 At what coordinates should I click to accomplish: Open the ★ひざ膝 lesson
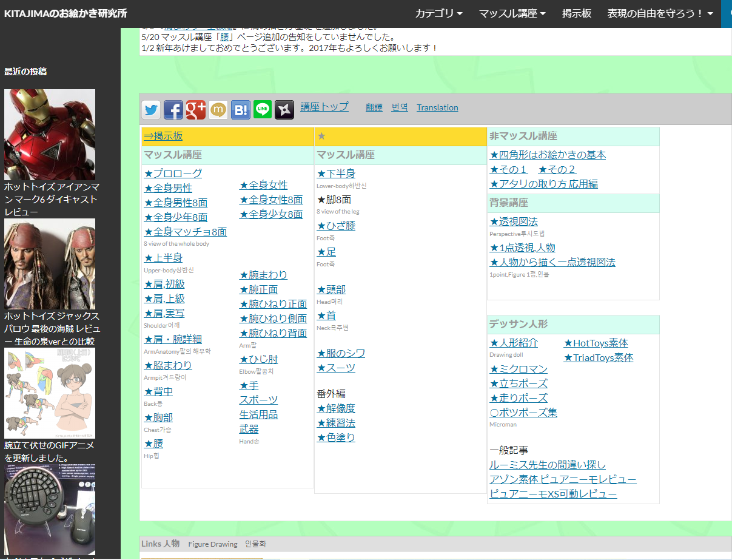336,226
